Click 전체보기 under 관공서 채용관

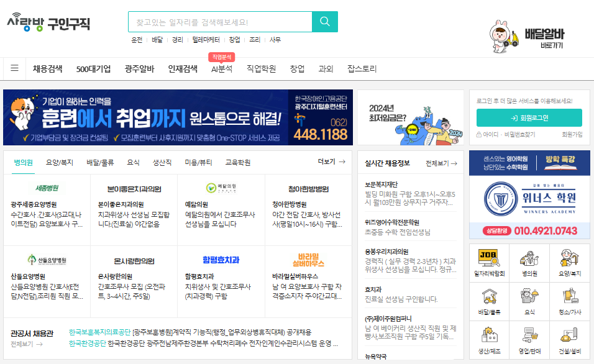click(27, 344)
